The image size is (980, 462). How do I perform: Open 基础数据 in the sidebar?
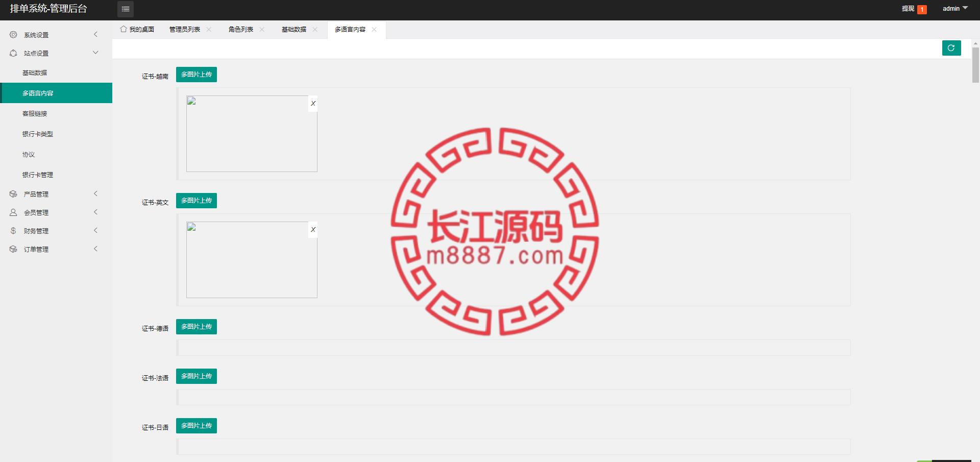pos(56,73)
